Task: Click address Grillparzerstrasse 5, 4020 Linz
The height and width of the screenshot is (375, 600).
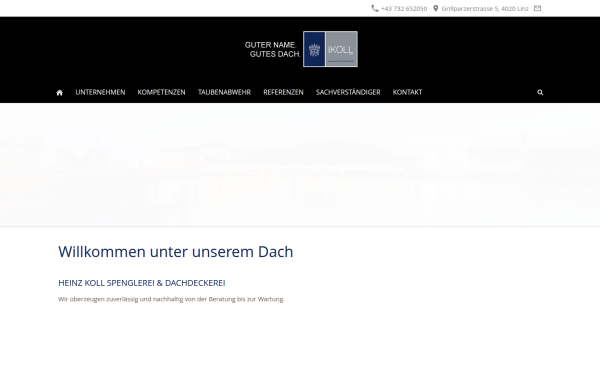Action: click(x=485, y=9)
